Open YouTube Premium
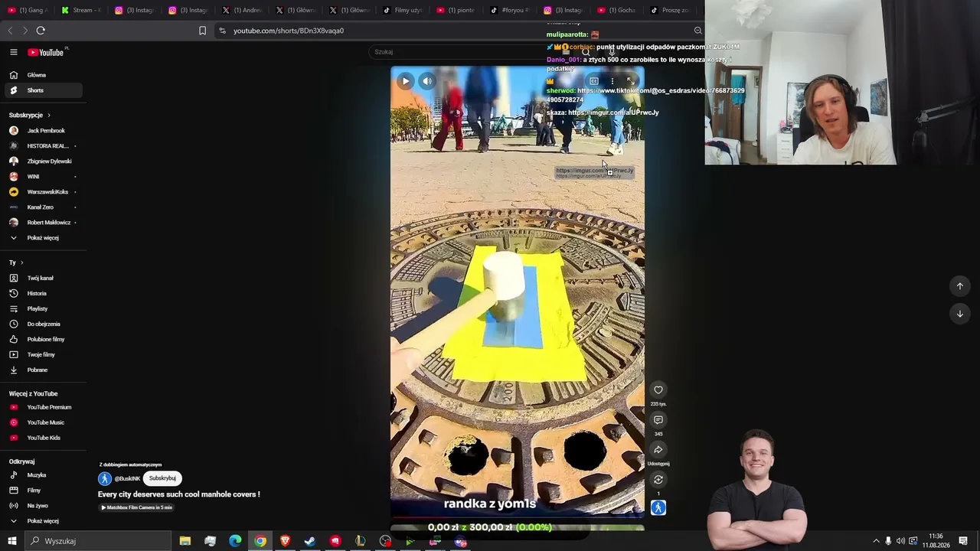Screen dimensions: 980x551 tap(43, 407)
